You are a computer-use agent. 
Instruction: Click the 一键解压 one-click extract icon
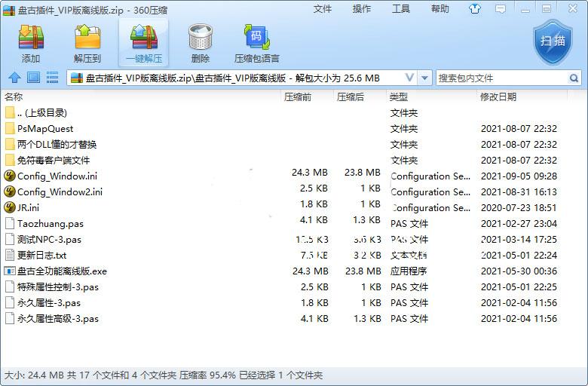click(x=144, y=38)
